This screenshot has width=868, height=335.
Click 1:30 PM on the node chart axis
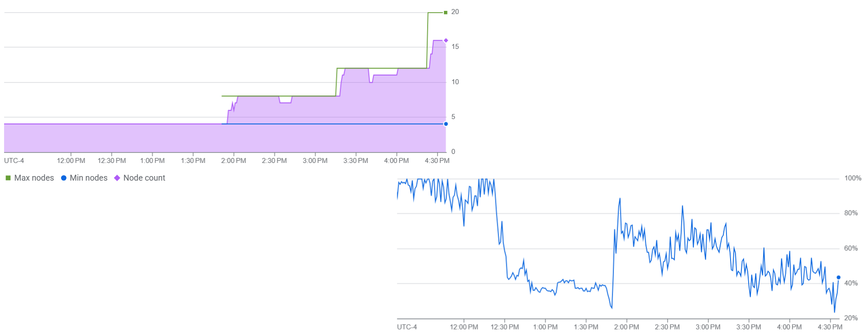193,161
